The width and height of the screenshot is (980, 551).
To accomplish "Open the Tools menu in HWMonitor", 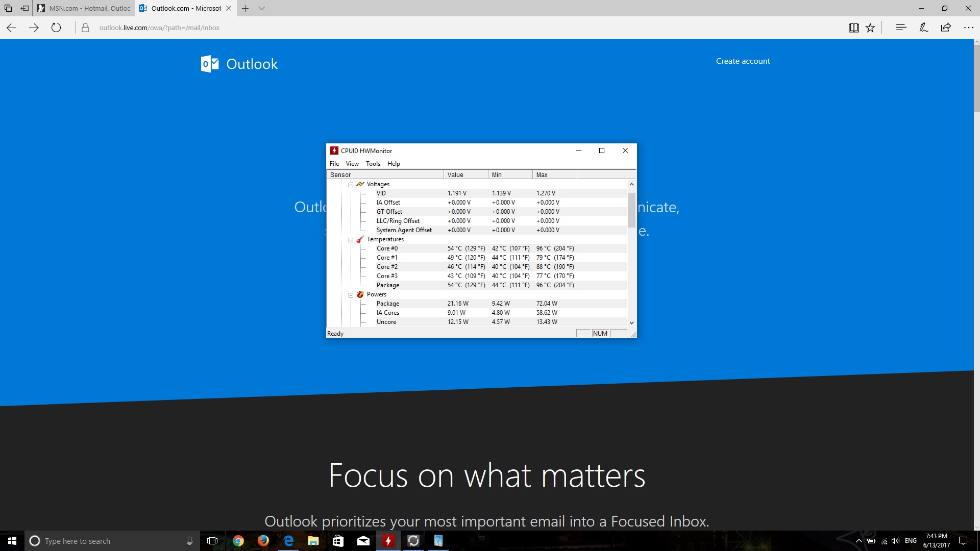I will (373, 164).
